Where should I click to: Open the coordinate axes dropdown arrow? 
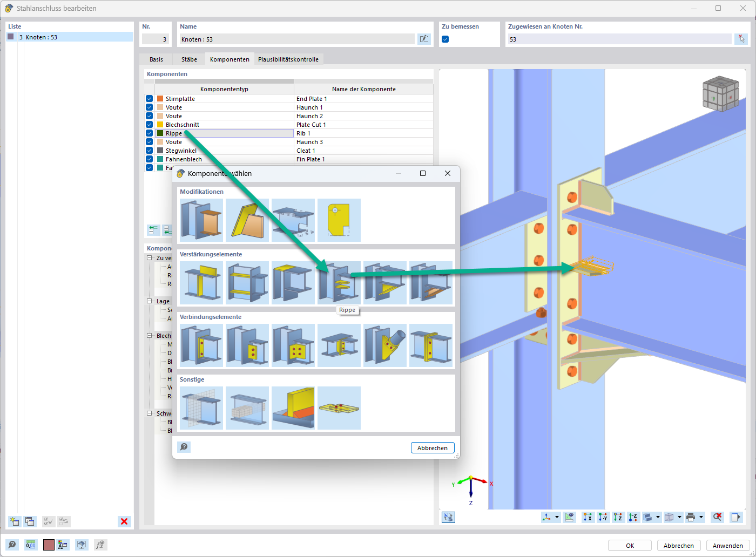pos(557,517)
